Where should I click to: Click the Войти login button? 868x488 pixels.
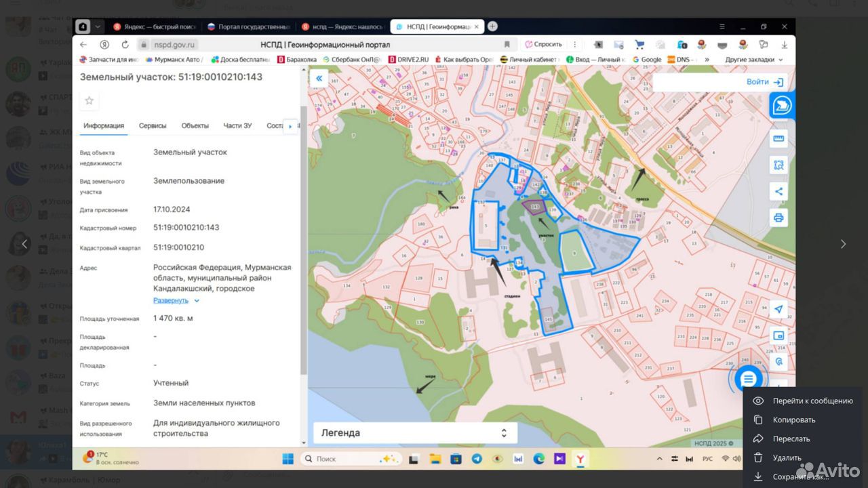click(x=765, y=82)
